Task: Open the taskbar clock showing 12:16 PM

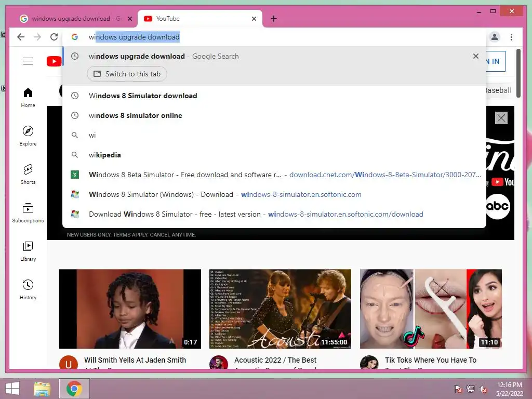Action: pyautogui.click(x=509, y=389)
